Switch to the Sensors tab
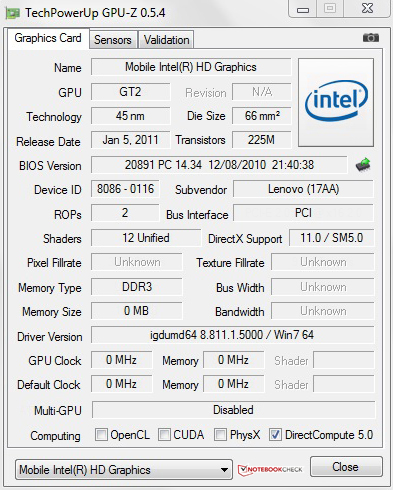Screen dimensions: 393x490 [x=113, y=40]
